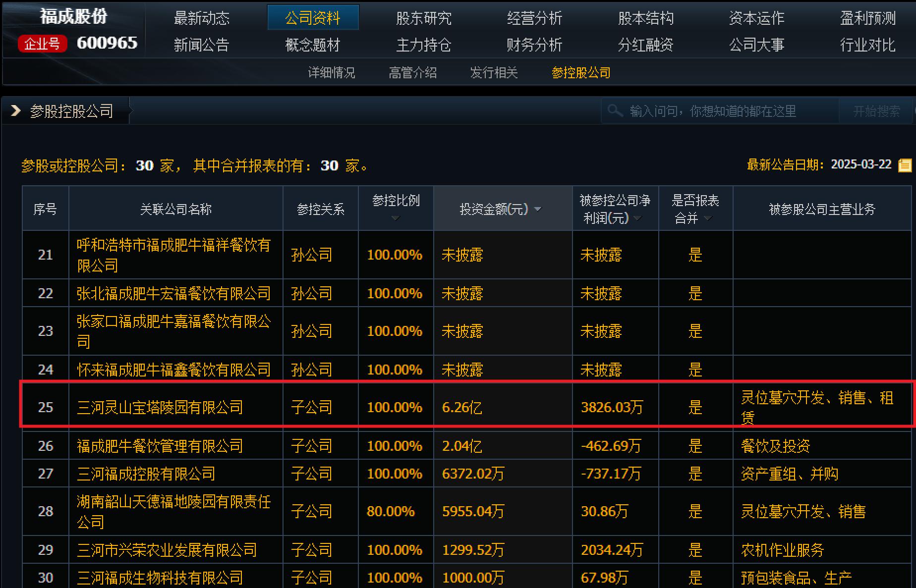The height and width of the screenshot is (588, 916).
Task: Click 被参股公司主营业务 column header
Action: coord(822,209)
